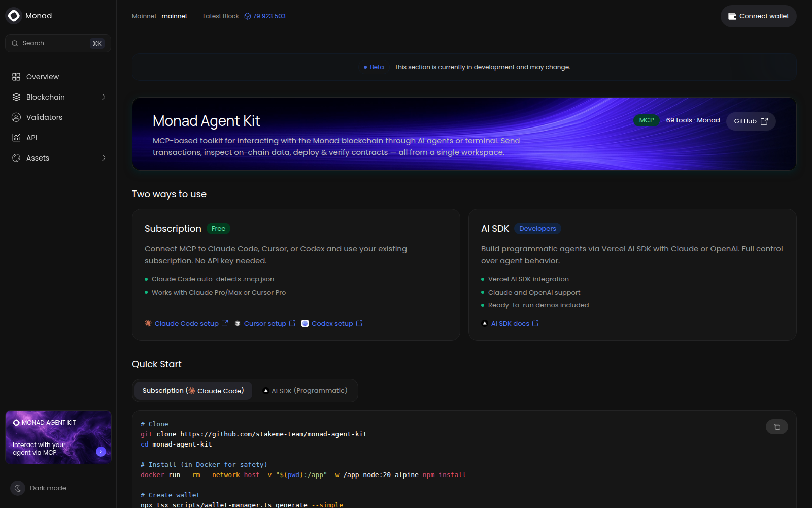812x508 pixels.
Task: Click 'Claude and OpenAI support' bullet
Action: coord(534,293)
